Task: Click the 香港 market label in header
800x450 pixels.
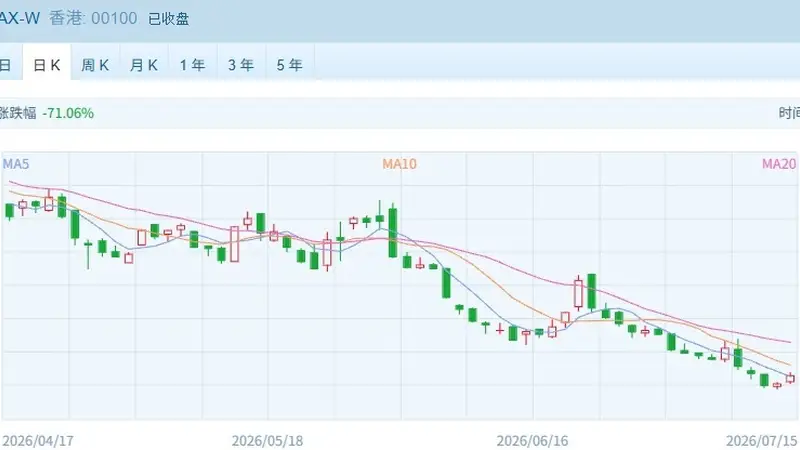Action: click(x=67, y=19)
